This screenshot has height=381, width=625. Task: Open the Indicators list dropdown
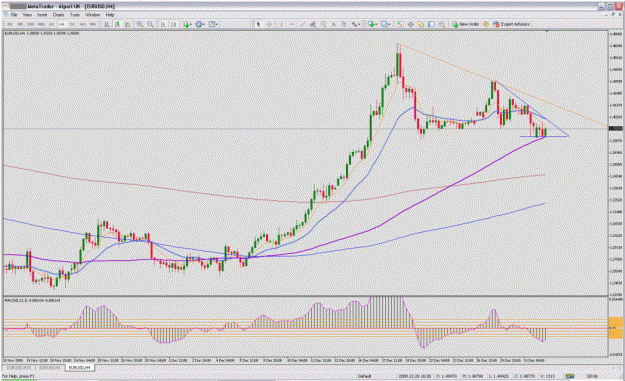tap(188, 24)
